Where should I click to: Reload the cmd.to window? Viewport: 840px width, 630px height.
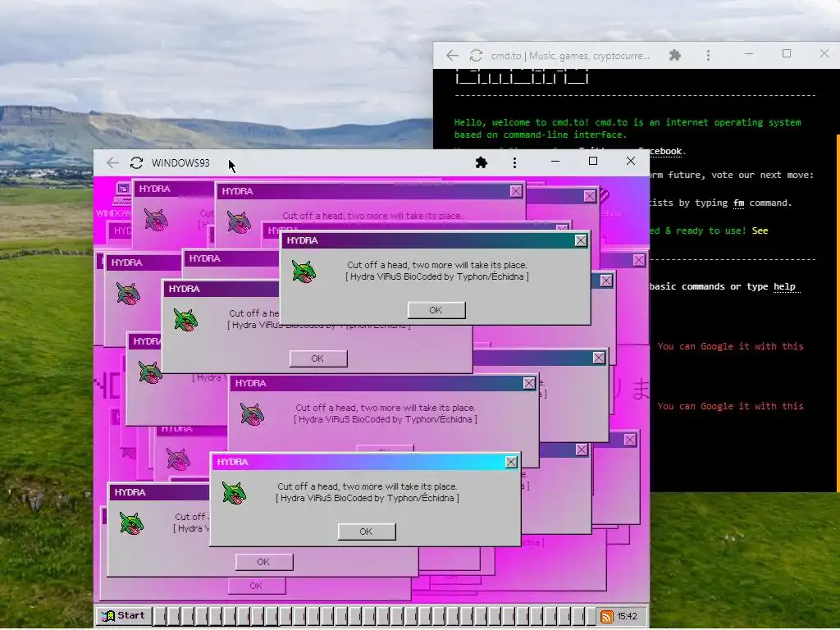point(477,55)
